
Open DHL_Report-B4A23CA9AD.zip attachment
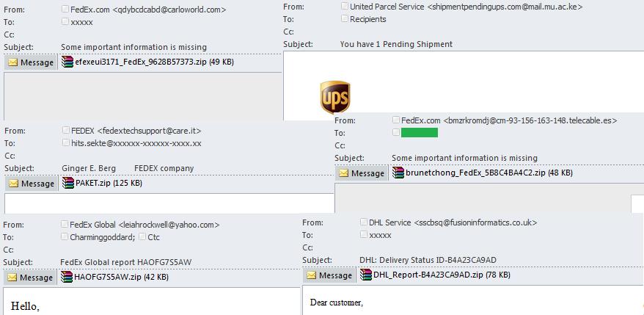tap(435, 275)
